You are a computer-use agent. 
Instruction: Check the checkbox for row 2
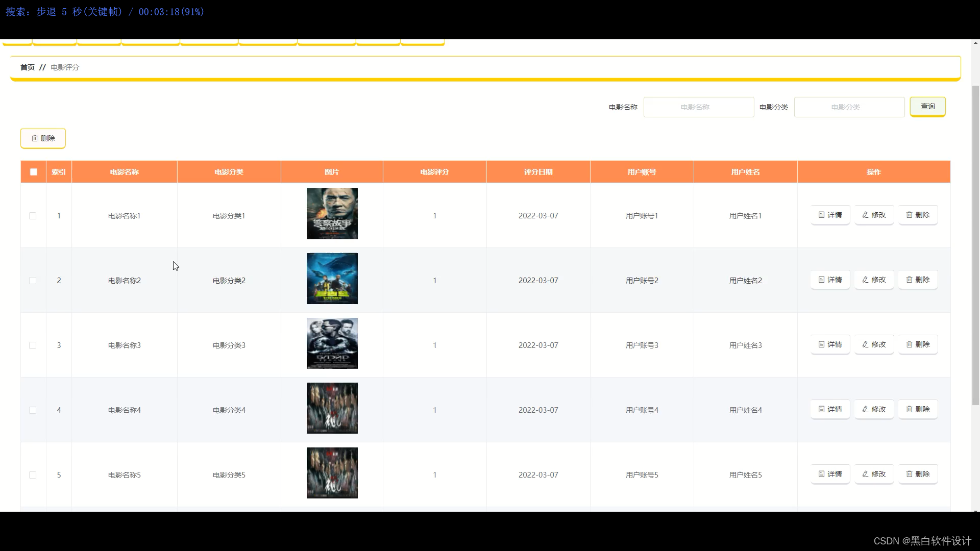33,281
